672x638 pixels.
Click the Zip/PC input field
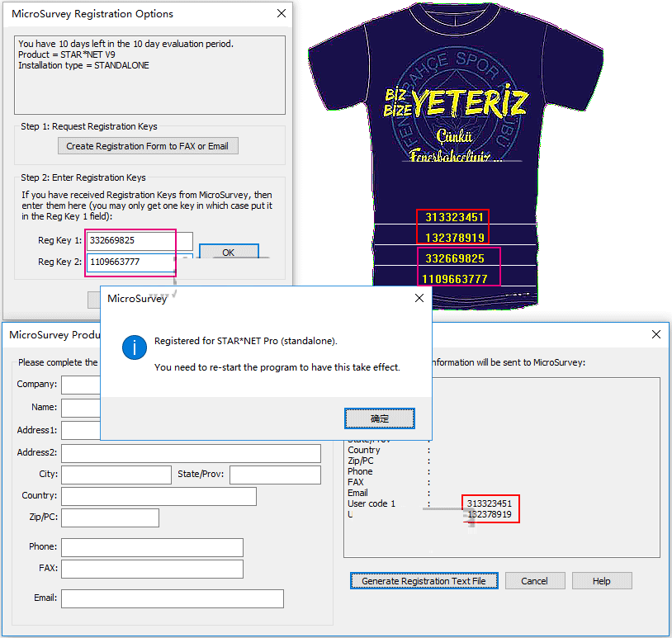[110, 517]
